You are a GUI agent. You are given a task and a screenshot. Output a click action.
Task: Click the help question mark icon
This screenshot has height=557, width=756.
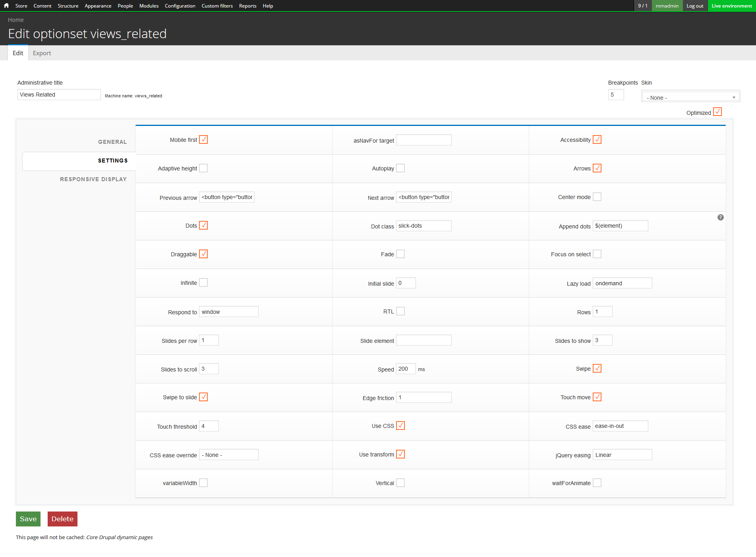(721, 217)
